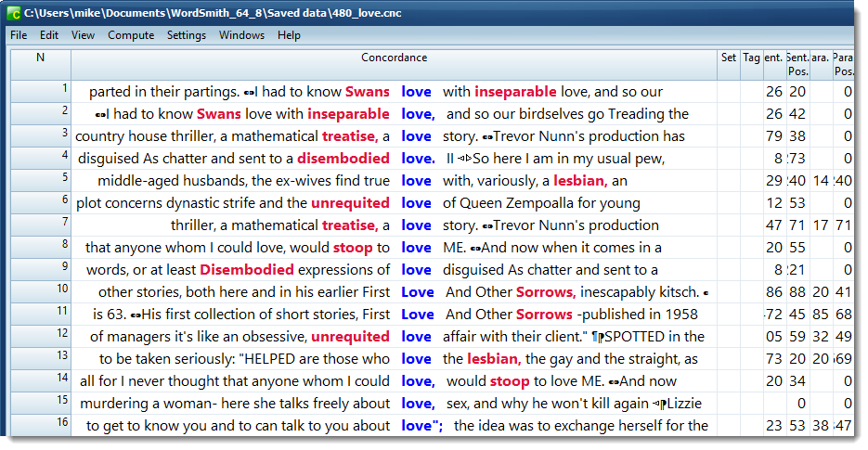Open the File menu
Screen dimensions: 868x450
[x=19, y=35]
